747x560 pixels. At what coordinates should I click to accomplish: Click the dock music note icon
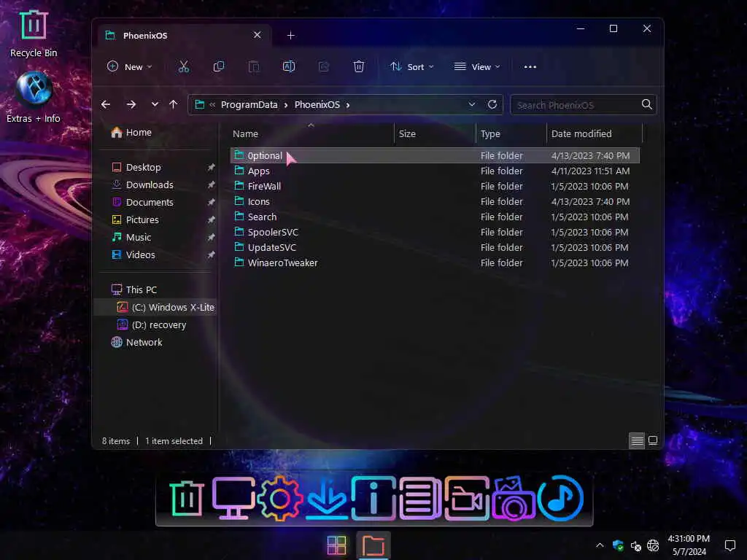[560, 499]
